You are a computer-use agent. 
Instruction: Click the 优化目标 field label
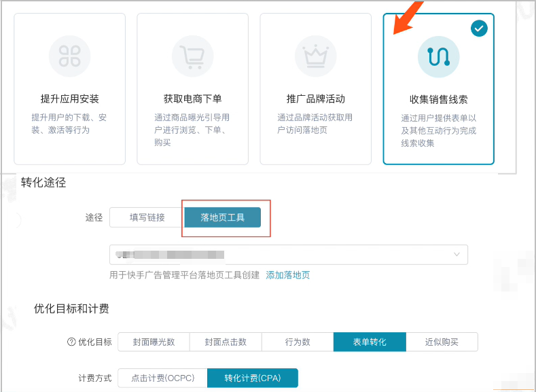pos(95,342)
